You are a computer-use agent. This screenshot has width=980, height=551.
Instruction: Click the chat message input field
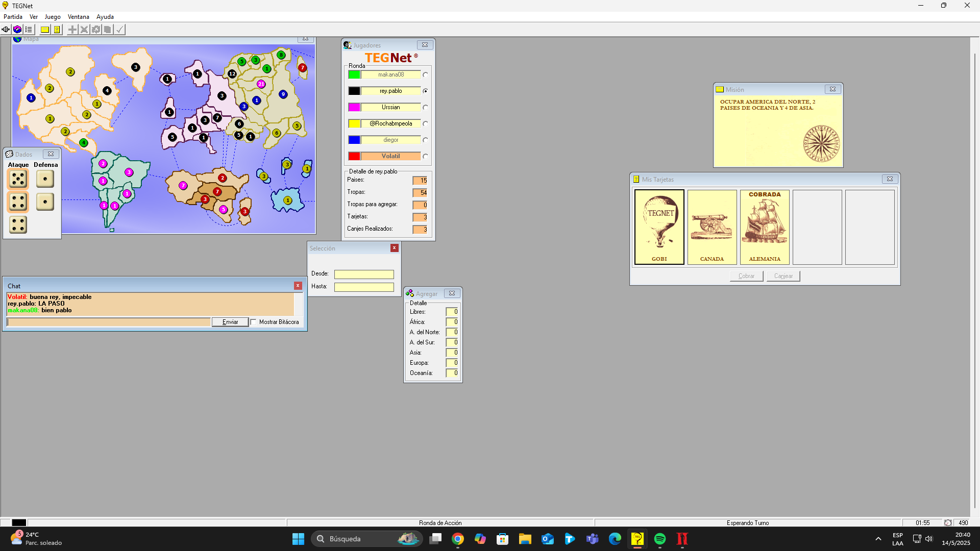pyautogui.click(x=109, y=322)
